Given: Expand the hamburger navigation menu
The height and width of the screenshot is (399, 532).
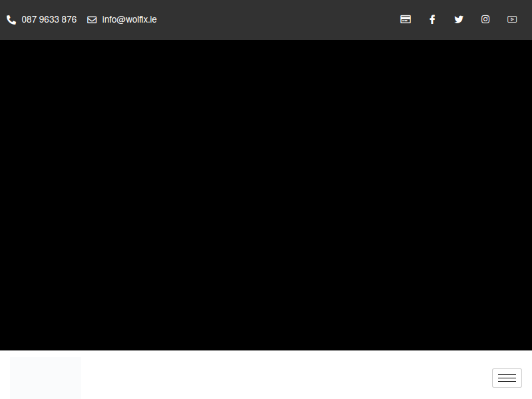Looking at the screenshot, I should pyautogui.click(x=507, y=378).
